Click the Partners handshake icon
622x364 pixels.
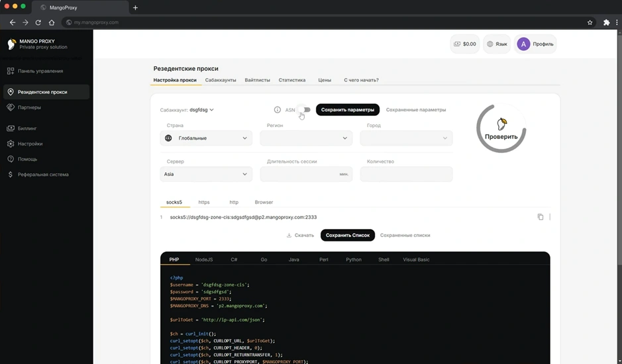pos(11,107)
